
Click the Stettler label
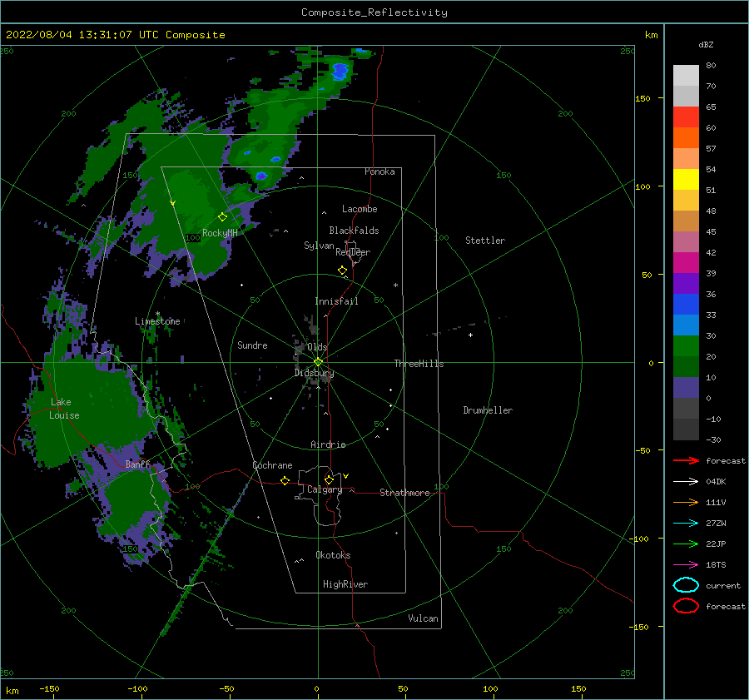pyautogui.click(x=485, y=241)
